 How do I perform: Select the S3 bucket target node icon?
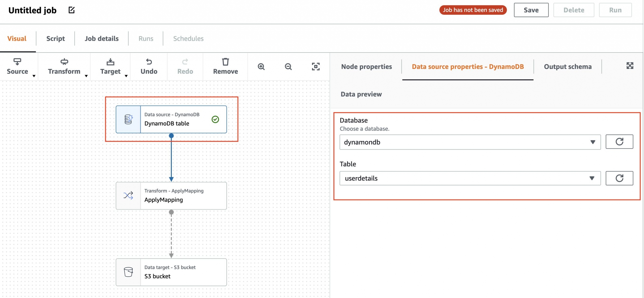pyautogui.click(x=128, y=272)
